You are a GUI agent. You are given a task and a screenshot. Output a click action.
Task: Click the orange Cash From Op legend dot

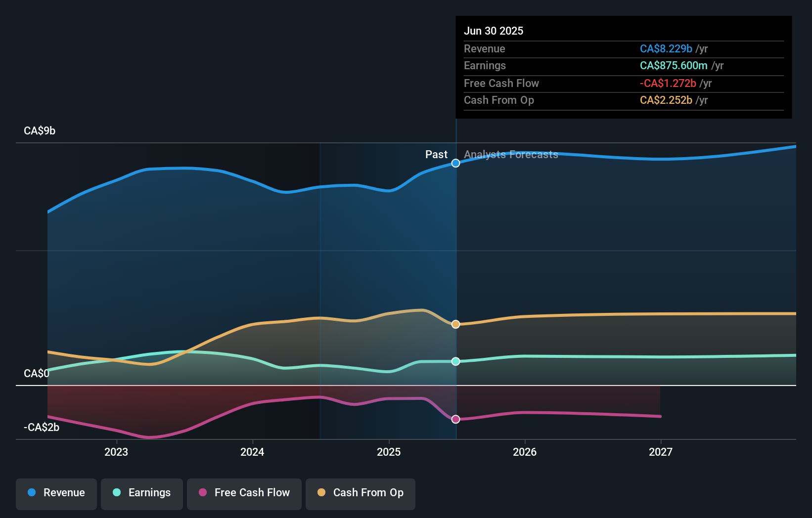pos(322,492)
